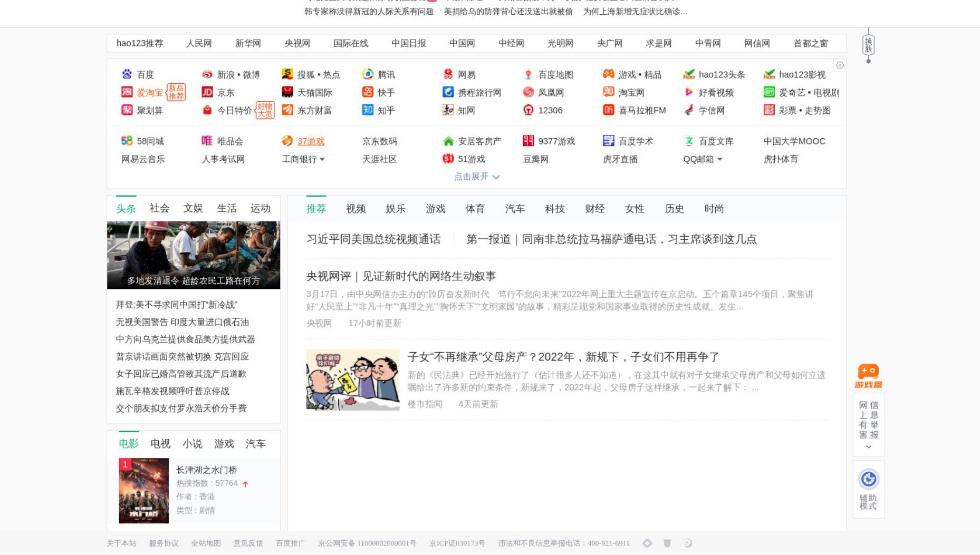
Task: Open the property inheritance cartoon thumbnail
Action: [352, 379]
